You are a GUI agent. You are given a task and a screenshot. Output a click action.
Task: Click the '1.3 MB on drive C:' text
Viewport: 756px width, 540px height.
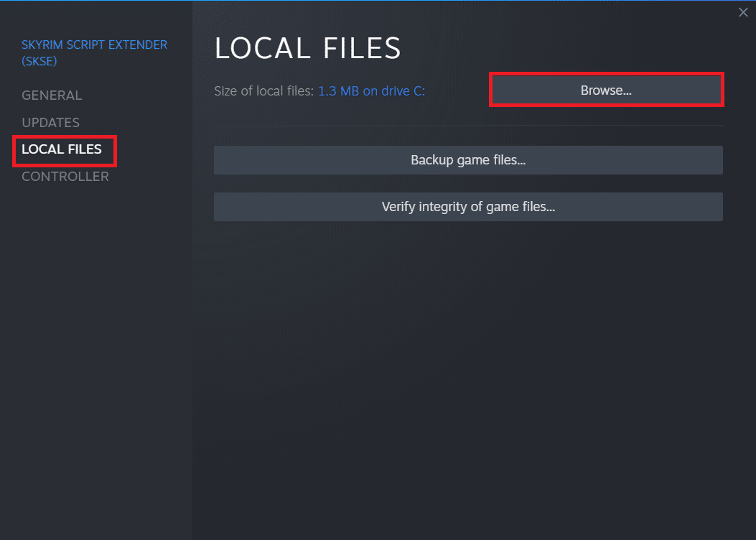point(372,91)
